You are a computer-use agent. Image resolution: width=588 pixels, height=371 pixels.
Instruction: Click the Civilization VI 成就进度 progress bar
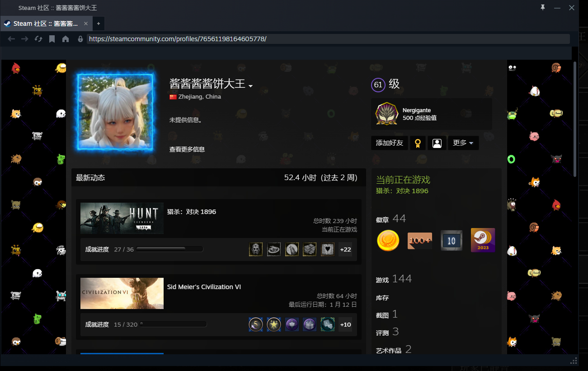pos(173,324)
